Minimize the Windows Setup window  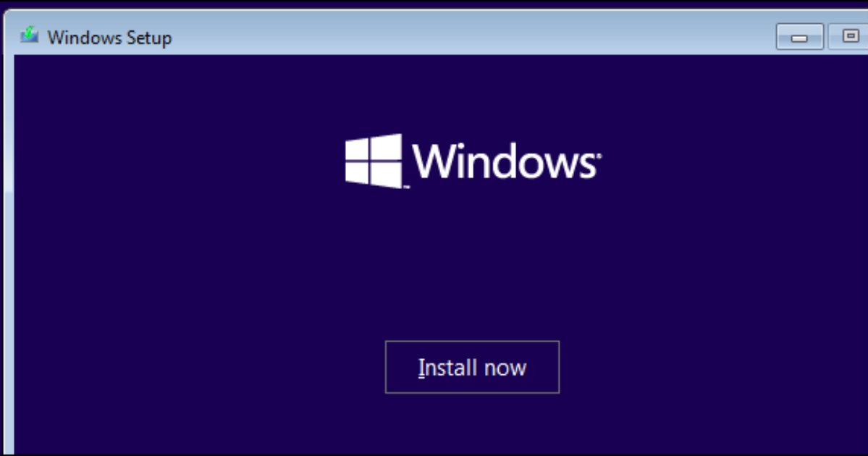(799, 37)
